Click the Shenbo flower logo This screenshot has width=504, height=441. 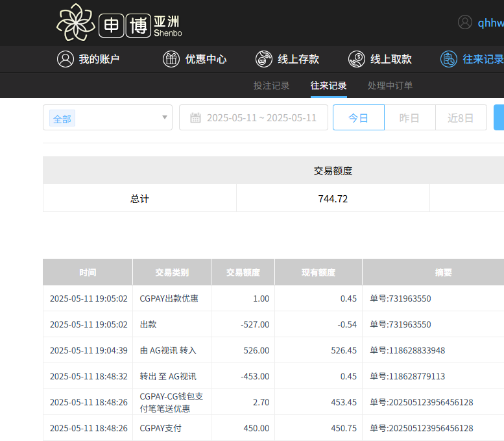point(75,22)
